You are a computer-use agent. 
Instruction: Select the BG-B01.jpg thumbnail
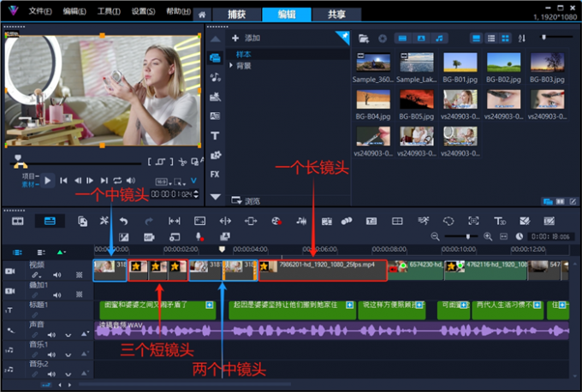(x=460, y=62)
